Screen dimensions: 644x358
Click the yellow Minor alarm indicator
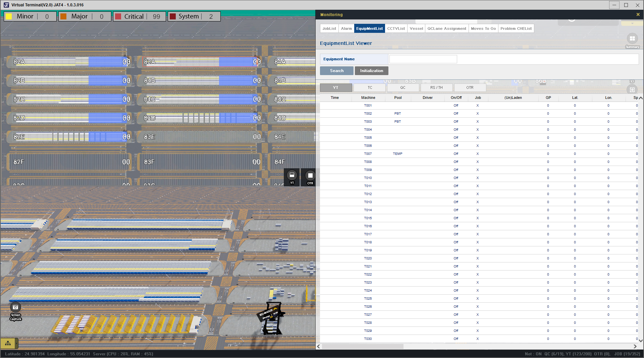point(9,16)
